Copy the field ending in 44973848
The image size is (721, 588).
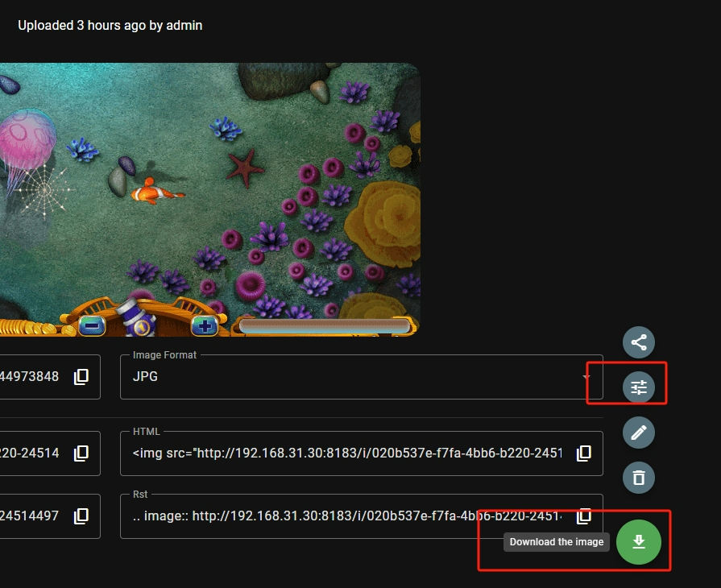click(81, 376)
